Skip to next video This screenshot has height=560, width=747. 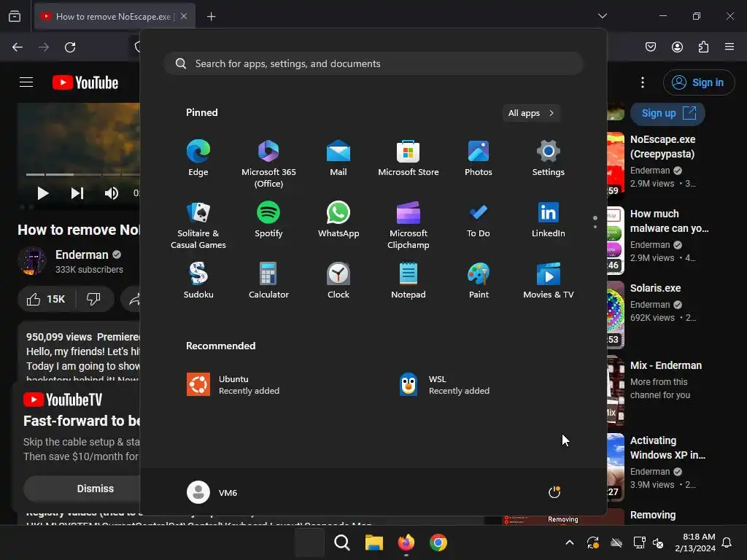coord(77,192)
